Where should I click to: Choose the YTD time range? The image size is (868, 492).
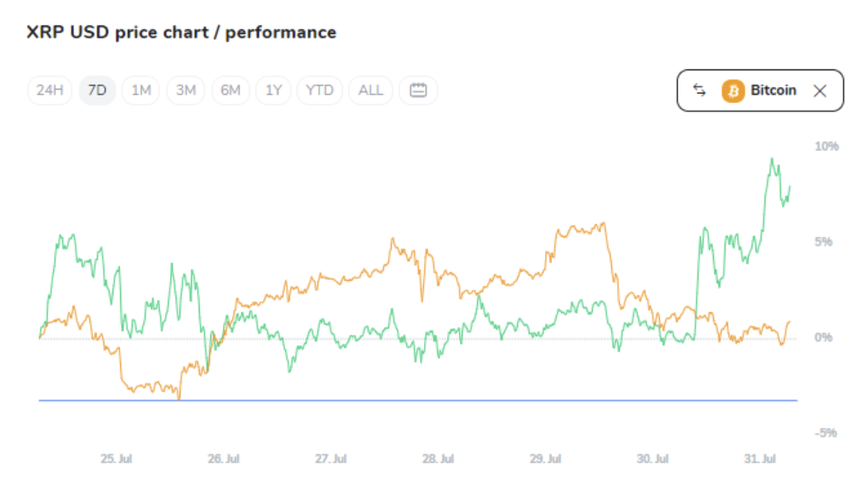[x=319, y=90]
